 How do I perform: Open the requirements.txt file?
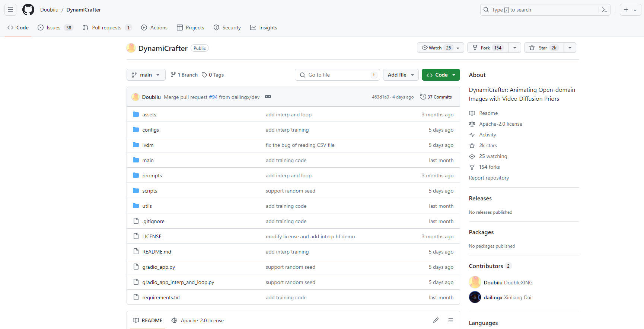click(161, 297)
